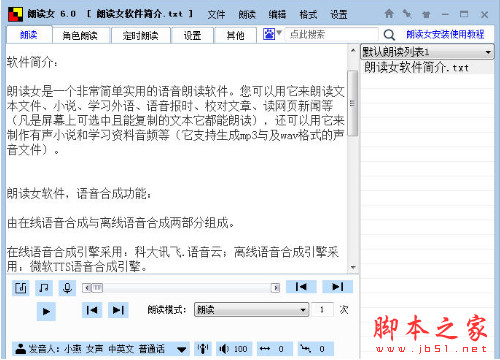Viewport: 500px width, 360px height.
Task: Click the pin icon in the title bar
Action: (x=407, y=14)
